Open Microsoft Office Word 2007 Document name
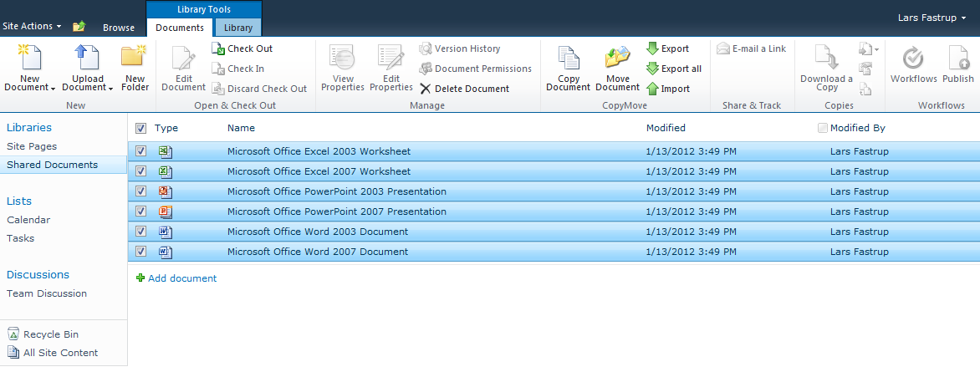The image size is (980, 372). click(318, 252)
